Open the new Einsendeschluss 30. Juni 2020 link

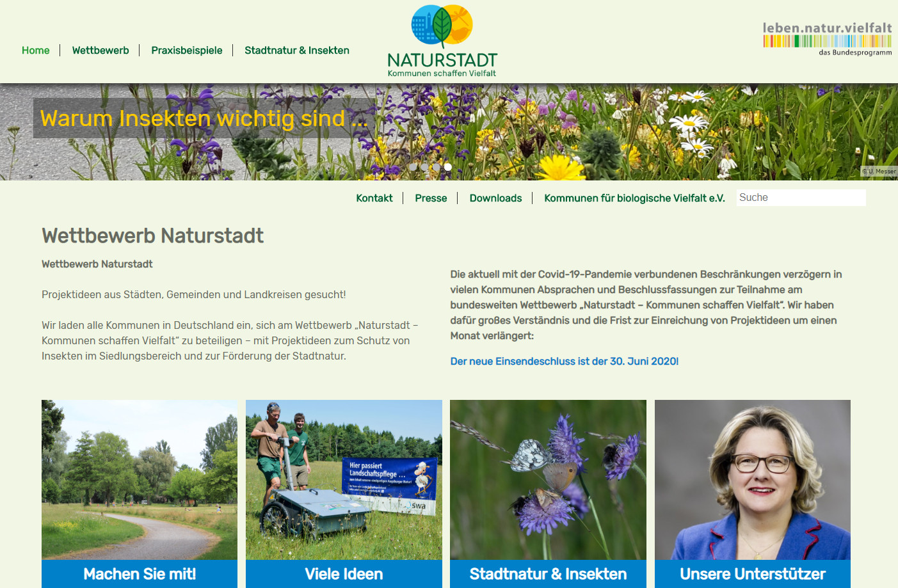click(564, 362)
